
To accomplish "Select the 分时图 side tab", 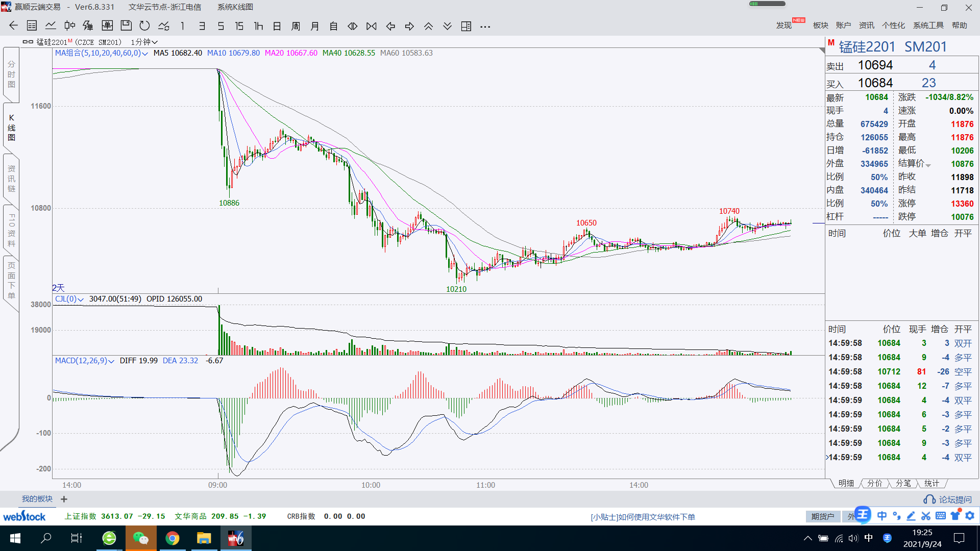I will pyautogui.click(x=11, y=74).
